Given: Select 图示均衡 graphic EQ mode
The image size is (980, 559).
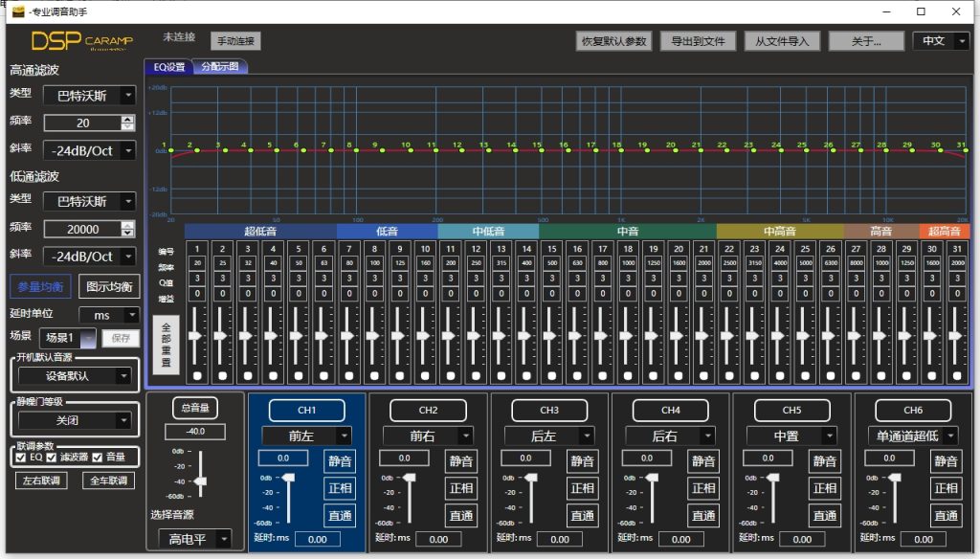Looking at the screenshot, I should (x=109, y=287).
